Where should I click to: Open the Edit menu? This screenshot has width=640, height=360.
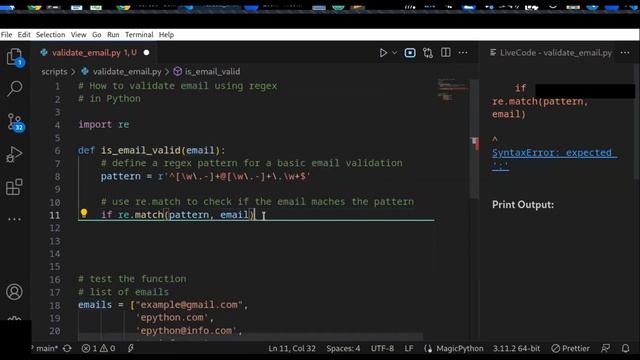coord(24,35)
